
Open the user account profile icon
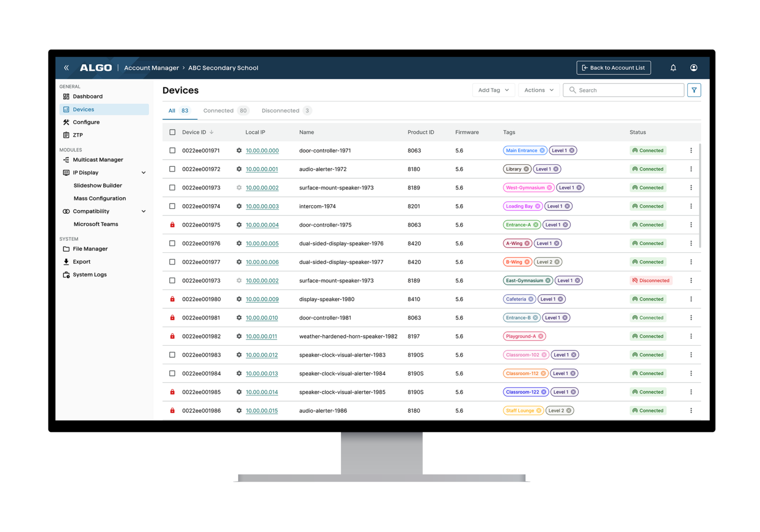pos(693,68)
